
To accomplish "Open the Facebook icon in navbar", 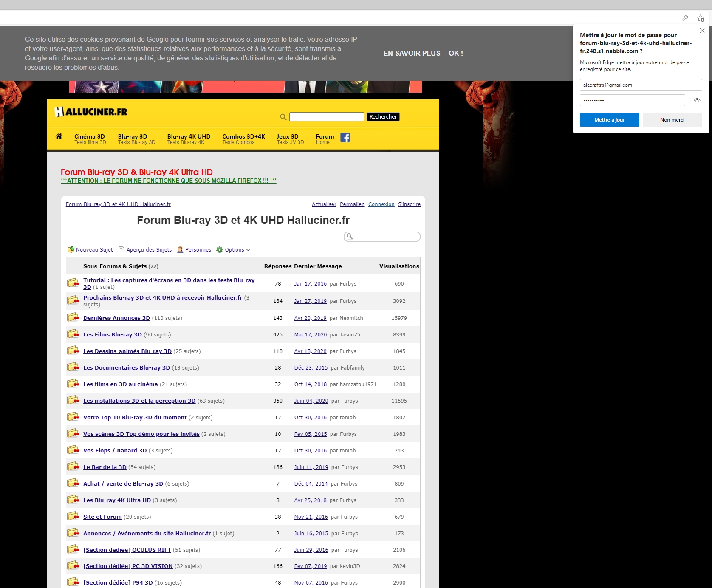I will [x=345, y=138].
